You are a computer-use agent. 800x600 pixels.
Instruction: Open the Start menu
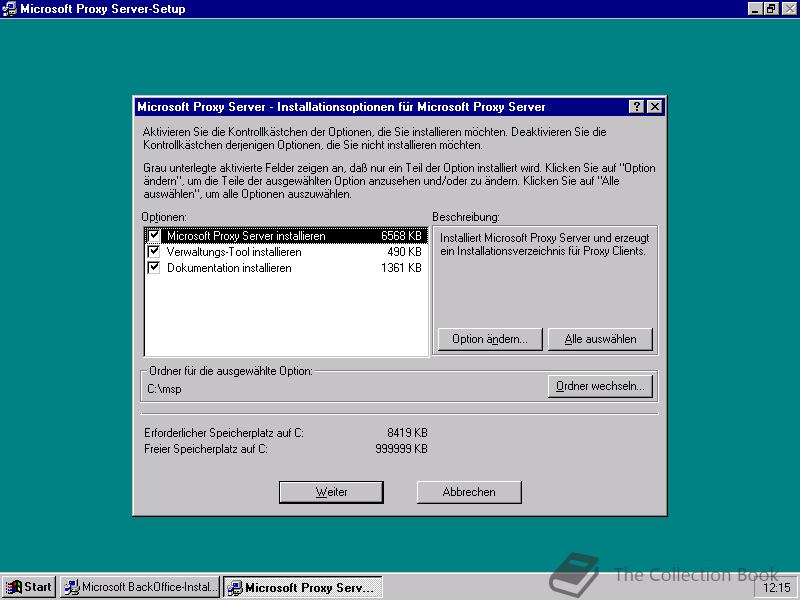pyautogui.click(x=29, y=587)
